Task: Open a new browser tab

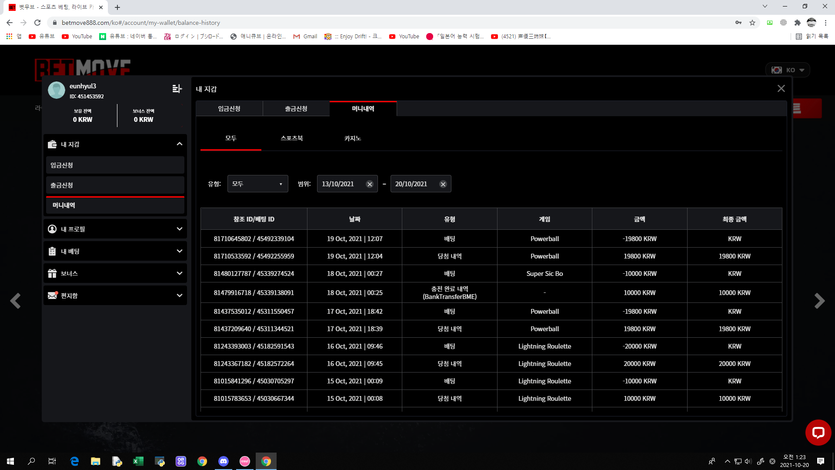Action: click(117, 7)
